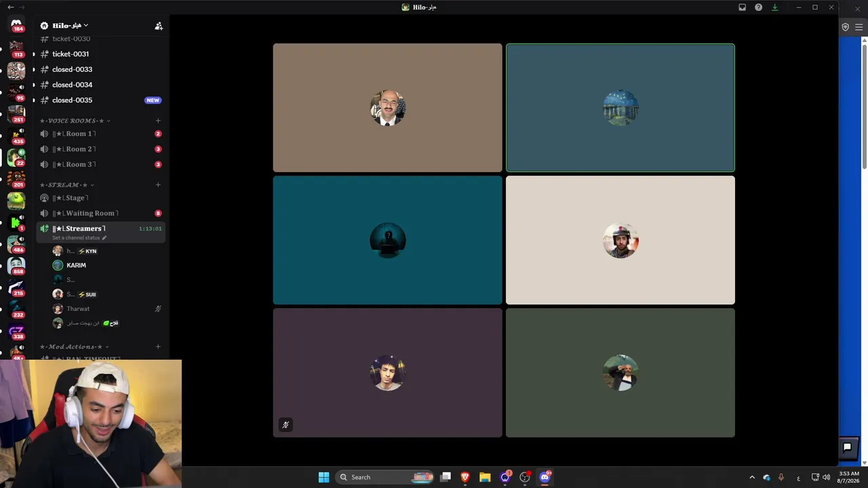Switch taskbar input language indicator
The image size is (868, 488).
tap(799, 477)
